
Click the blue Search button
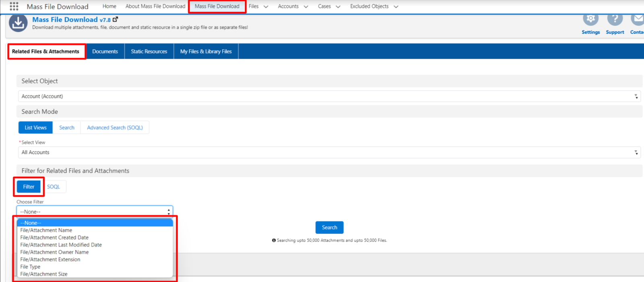pyautogui.click(x=329, y=228)
